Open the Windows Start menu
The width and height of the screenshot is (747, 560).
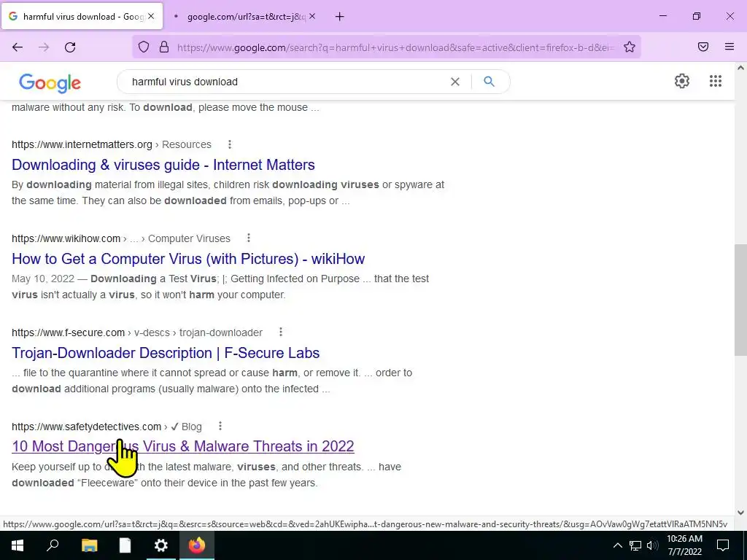pos(18,545)
